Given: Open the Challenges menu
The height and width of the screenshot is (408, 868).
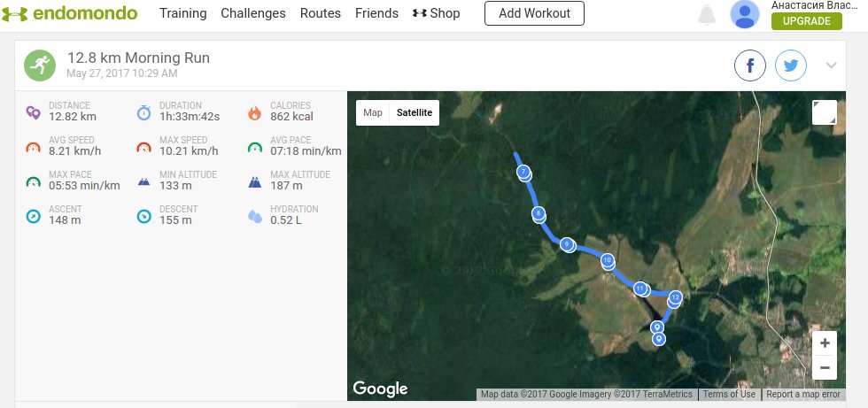Looking at the screenshot, I should tap(253, 13).
